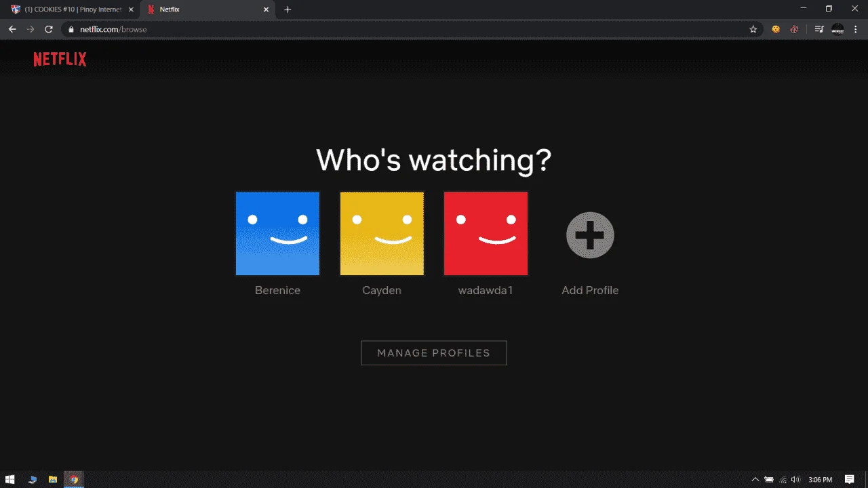868x488 pixels.
Task: Click the Netflix logo
Action: tap(60, 60)
